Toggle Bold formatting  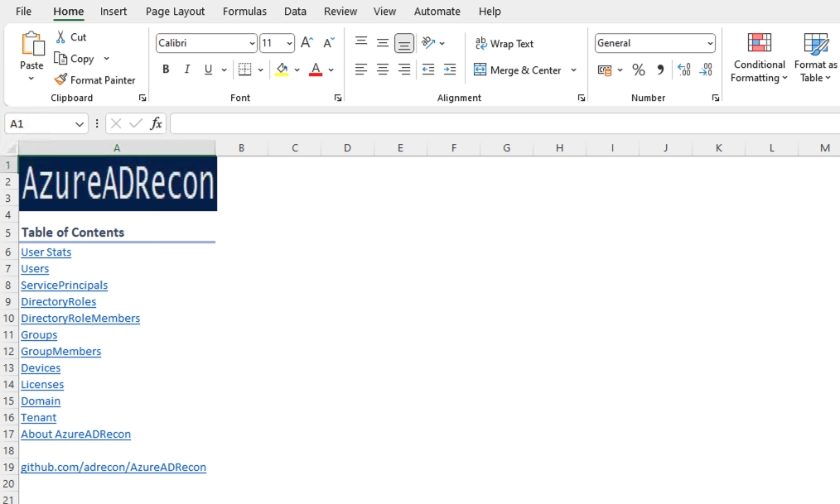166,70
